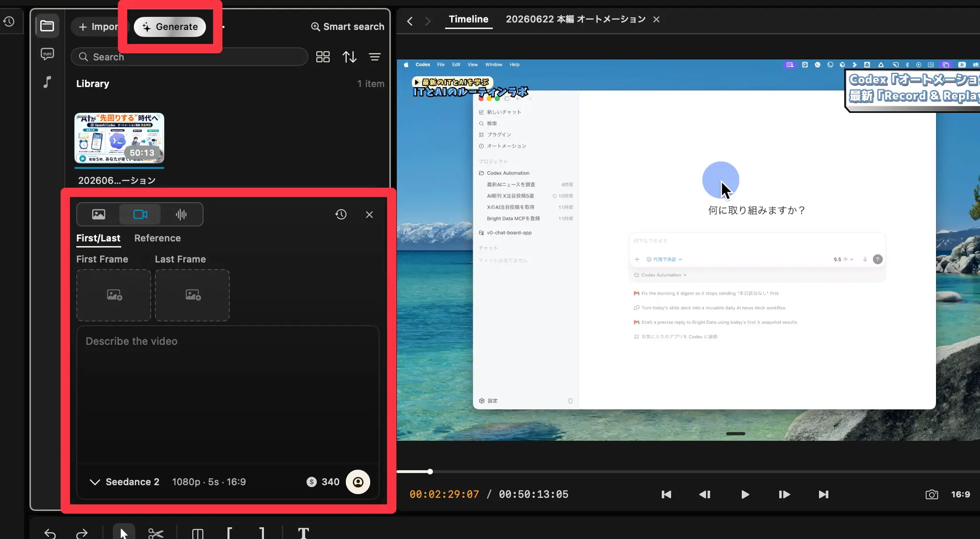This screenshot has height=539, width=980.
Task: Click the round generate submit button
Action: (x=358, y=482)
